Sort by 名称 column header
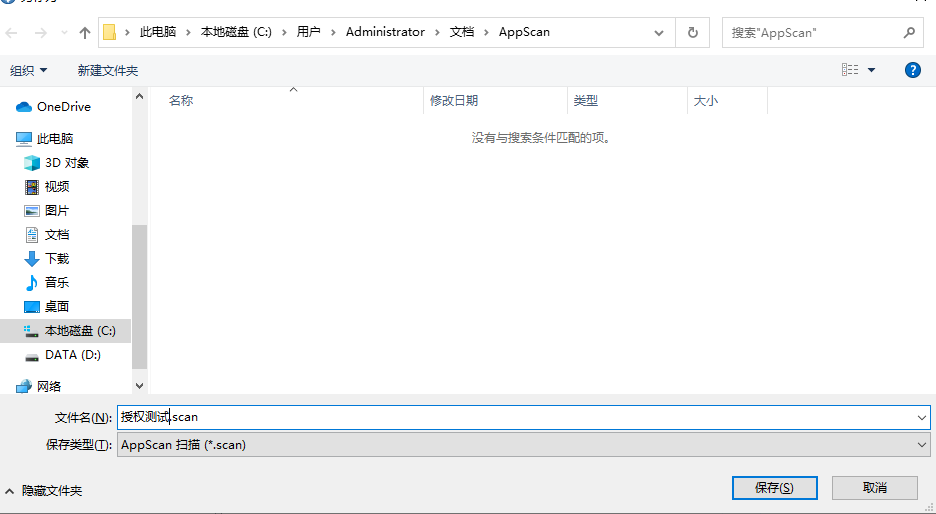This screenshot has width=936, height=514. (x=181, y=100)
